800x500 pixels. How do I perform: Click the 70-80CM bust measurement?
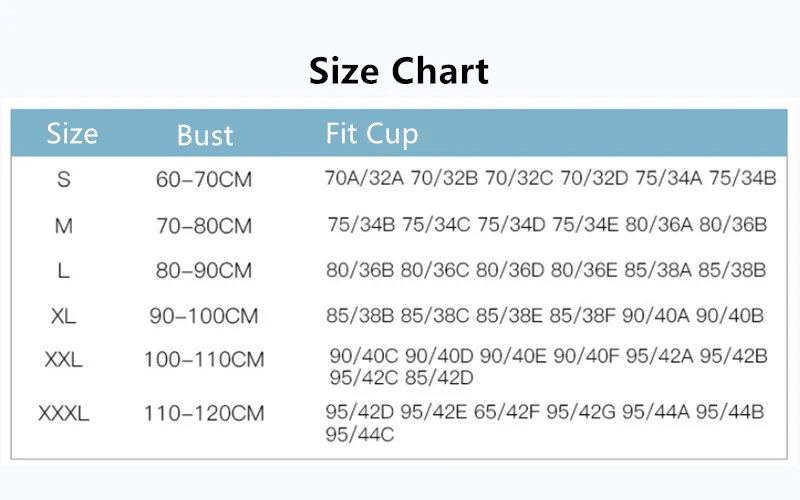204,226
